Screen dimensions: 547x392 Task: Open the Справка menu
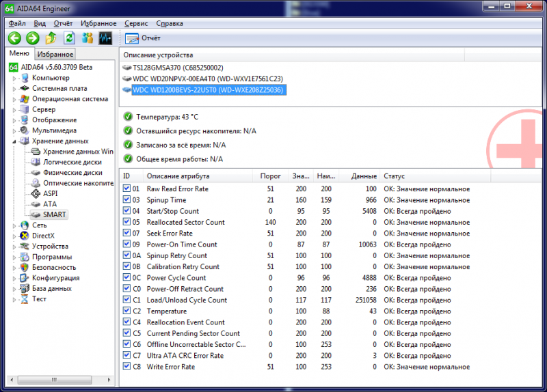pyautogui.click(x=170, y=23)
